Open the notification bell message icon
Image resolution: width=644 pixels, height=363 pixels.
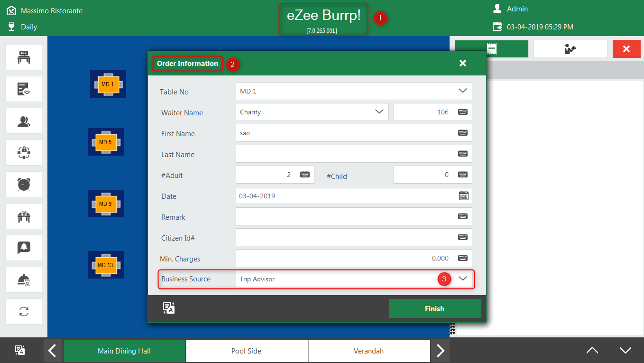coord(24,248)
